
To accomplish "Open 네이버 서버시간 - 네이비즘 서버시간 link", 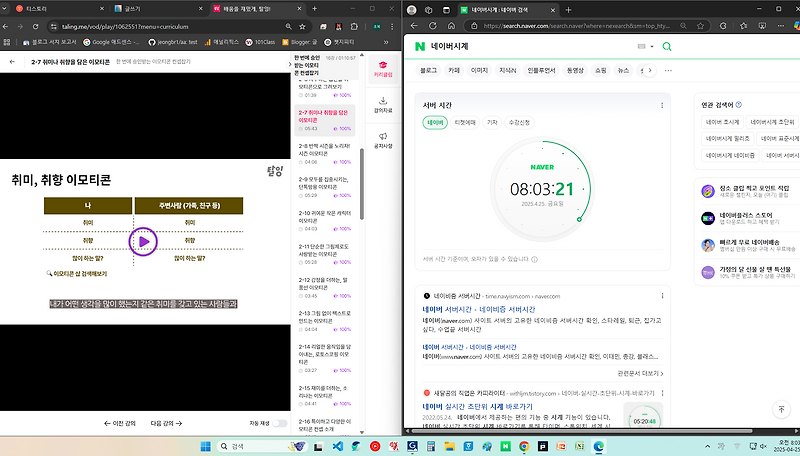I will pos(479,309).
